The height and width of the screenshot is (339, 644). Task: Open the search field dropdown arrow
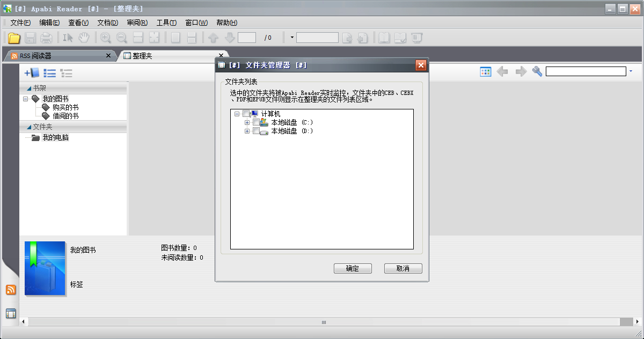[x=631, y=71]
